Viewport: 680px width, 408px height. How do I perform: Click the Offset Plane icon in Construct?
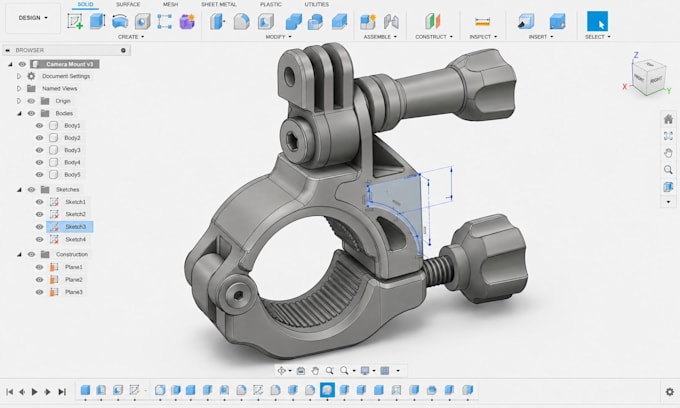click(x=432, y=21)
